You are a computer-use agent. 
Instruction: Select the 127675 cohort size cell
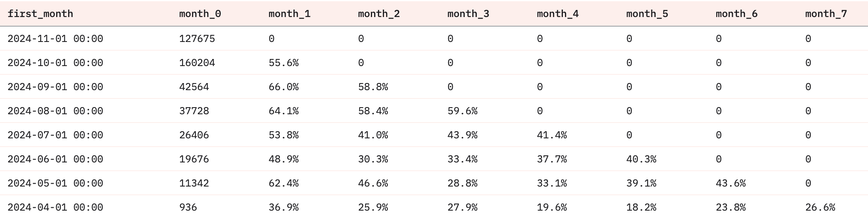tap(197, 39)
